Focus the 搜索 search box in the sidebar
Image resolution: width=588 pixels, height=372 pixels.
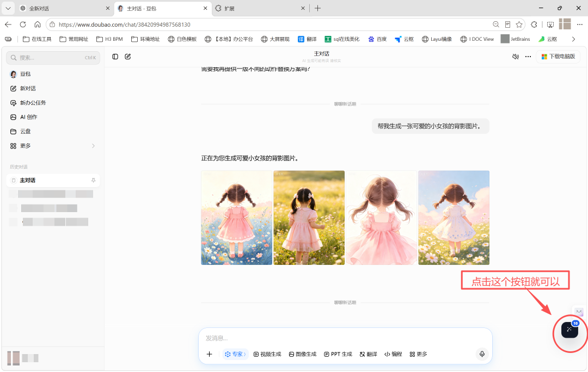tap(53, 58)
